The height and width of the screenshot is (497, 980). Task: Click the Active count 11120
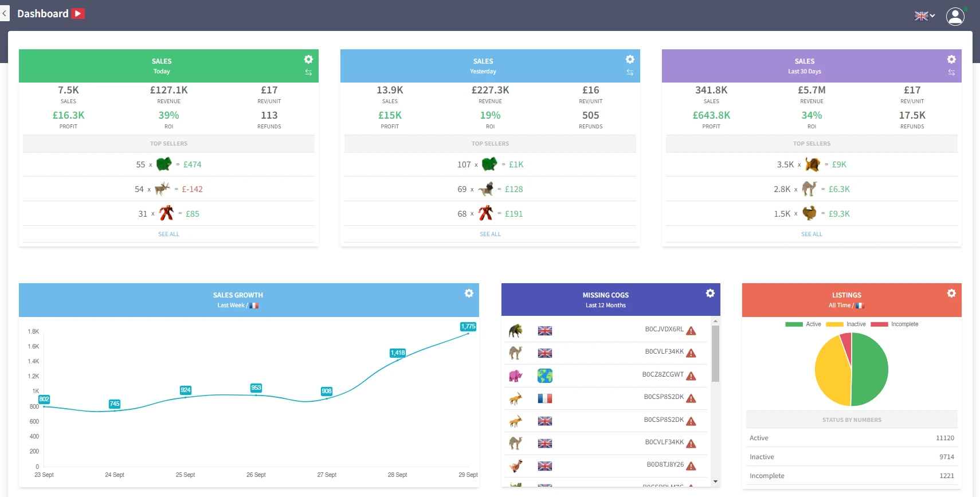(x=945, y=438)
